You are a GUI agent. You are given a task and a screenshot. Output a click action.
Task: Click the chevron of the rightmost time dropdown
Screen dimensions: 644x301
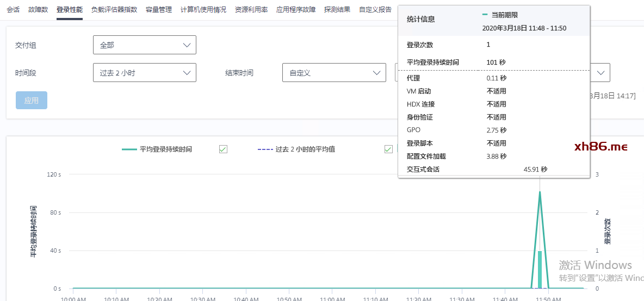(x=602, y=73)
